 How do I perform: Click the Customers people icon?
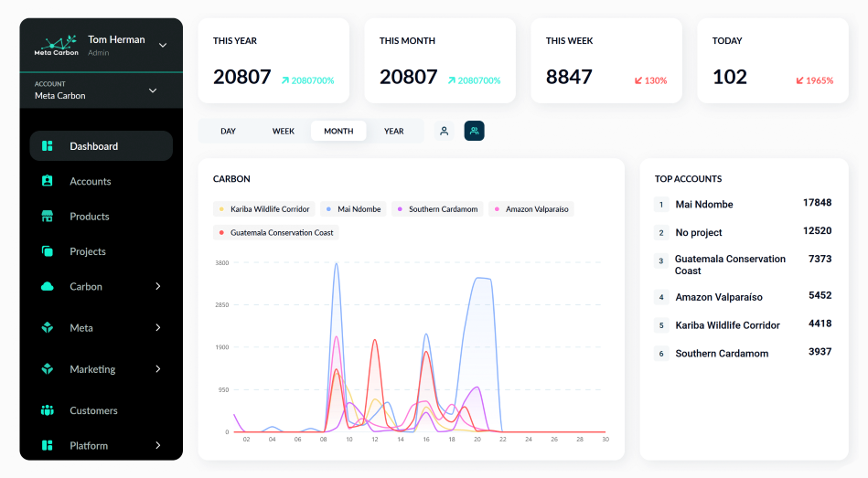pyautogui.click(x=47, y=410)
